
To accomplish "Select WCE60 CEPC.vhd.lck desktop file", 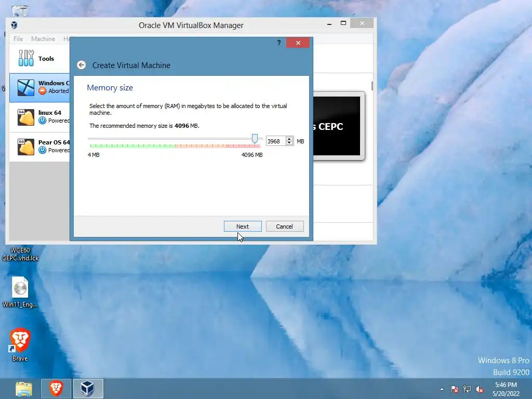I will 20,254.
